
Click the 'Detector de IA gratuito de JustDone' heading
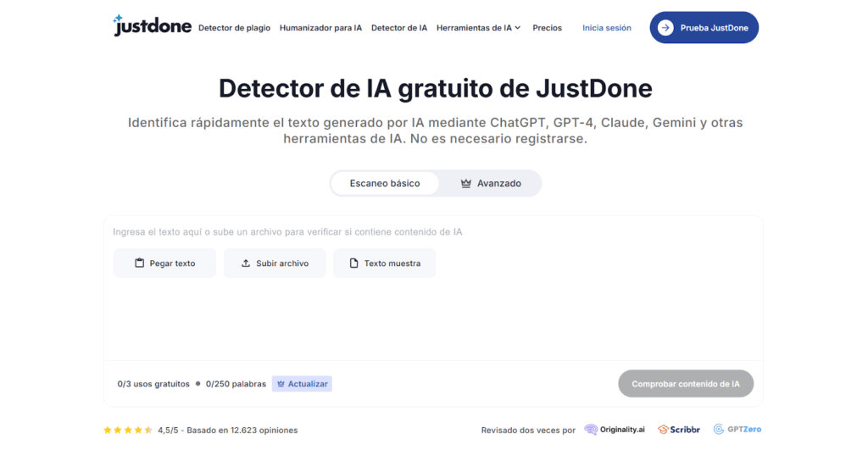(x=435, y=89)
